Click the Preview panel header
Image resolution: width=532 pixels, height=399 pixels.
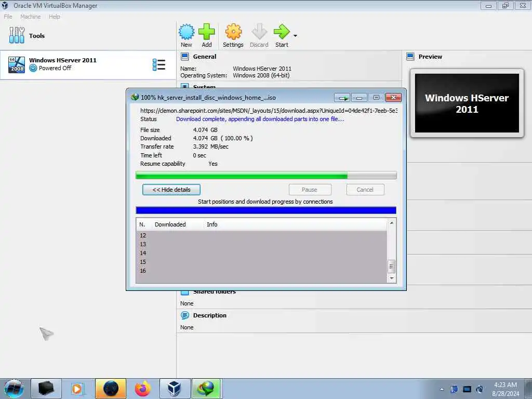pyautogui.click(x=430, y=57)
